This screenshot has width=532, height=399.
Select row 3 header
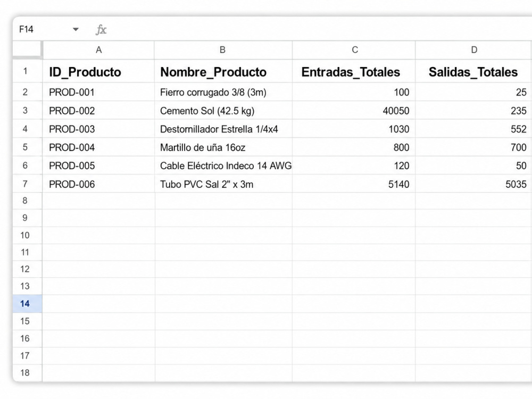tap(27, 110)
